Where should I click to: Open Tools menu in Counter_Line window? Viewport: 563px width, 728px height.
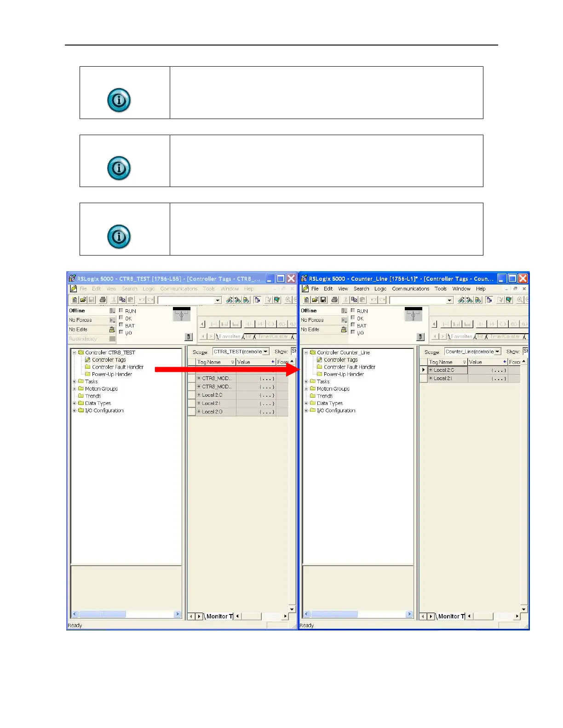tap(441, 289)
